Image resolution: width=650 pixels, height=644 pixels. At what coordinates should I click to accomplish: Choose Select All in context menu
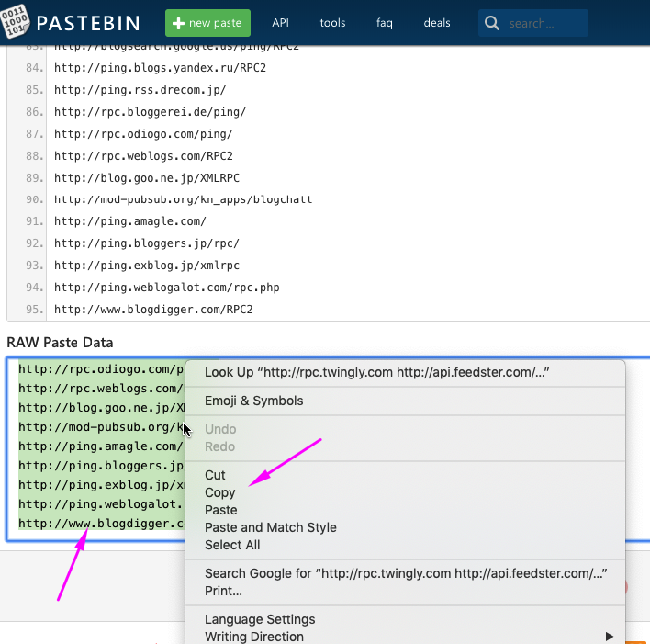pyautogui.click(x=232, y=545)
